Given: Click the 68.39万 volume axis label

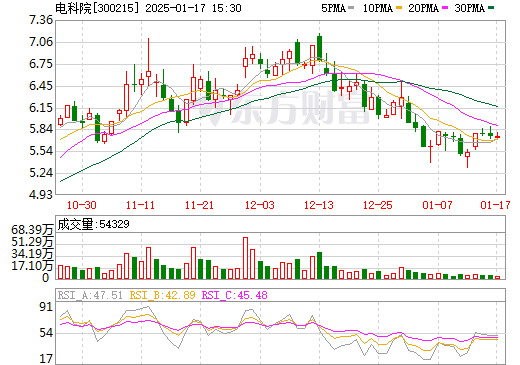Looking at the screenshot, I should click(x=32, y=230).
